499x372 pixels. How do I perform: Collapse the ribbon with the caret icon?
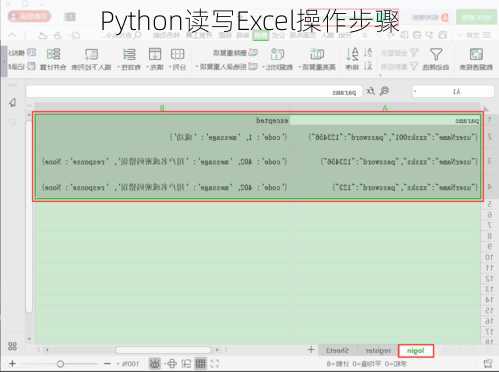pos(12,35)
